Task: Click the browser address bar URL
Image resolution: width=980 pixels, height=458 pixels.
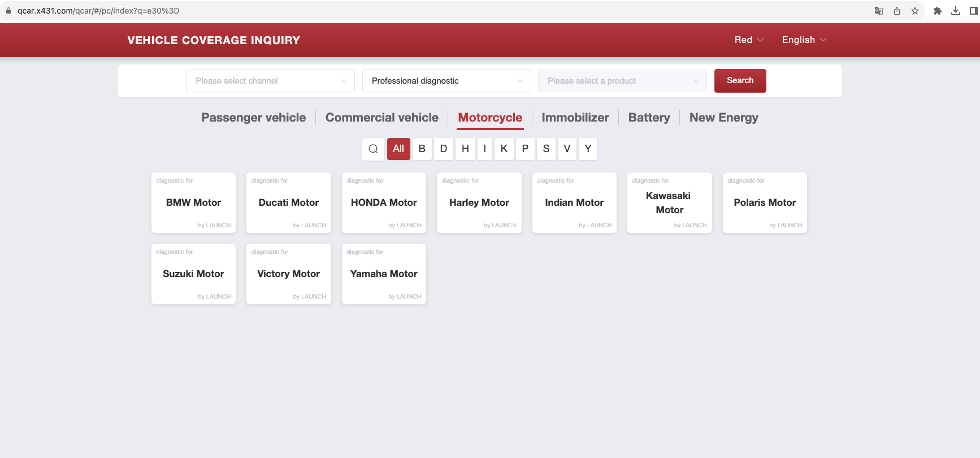Action: click(98, 11)
